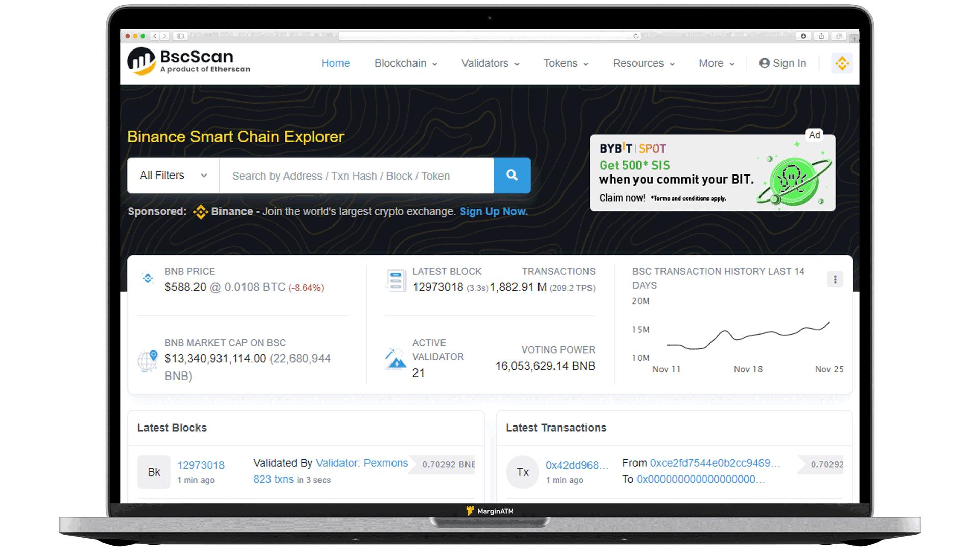
Task: Expand the Validators menu
Action: (x=490, y=63)
